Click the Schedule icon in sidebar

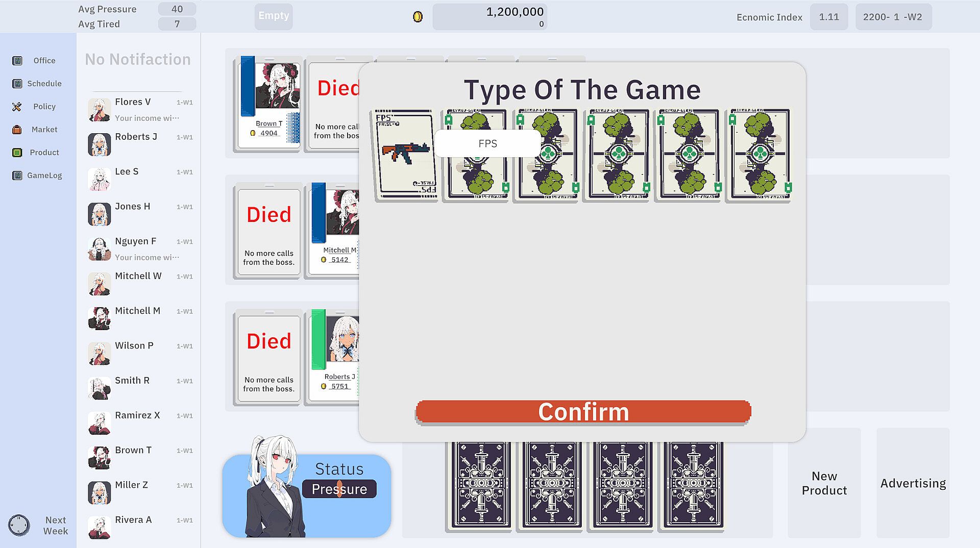[17, 84]
